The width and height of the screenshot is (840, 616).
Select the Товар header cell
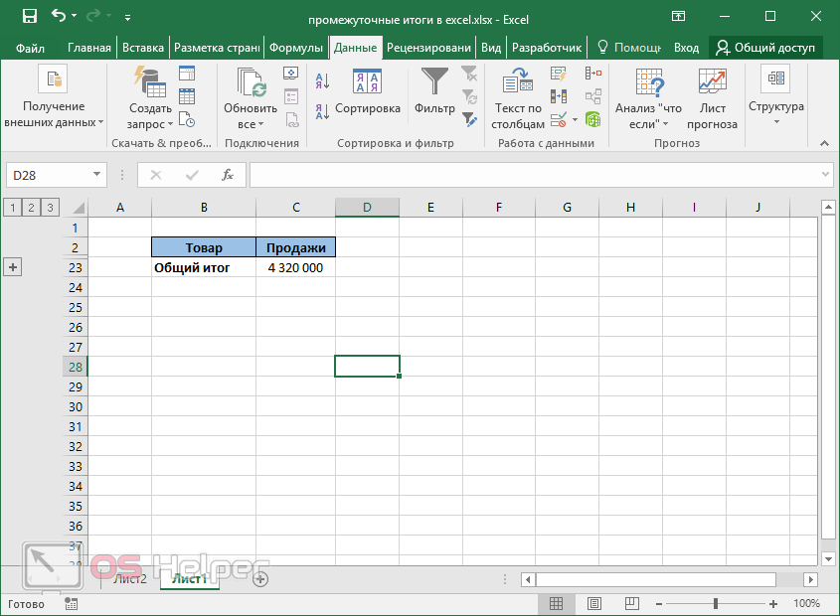204,247
